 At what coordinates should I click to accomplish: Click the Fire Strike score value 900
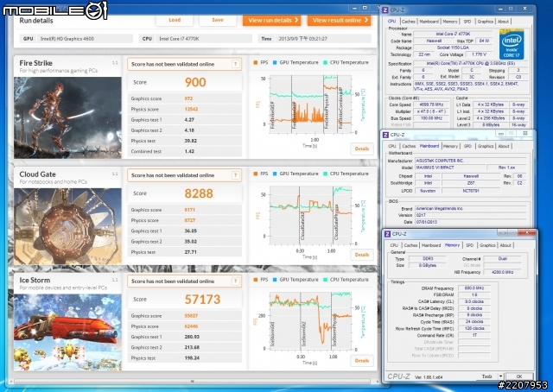coord(195,82)
